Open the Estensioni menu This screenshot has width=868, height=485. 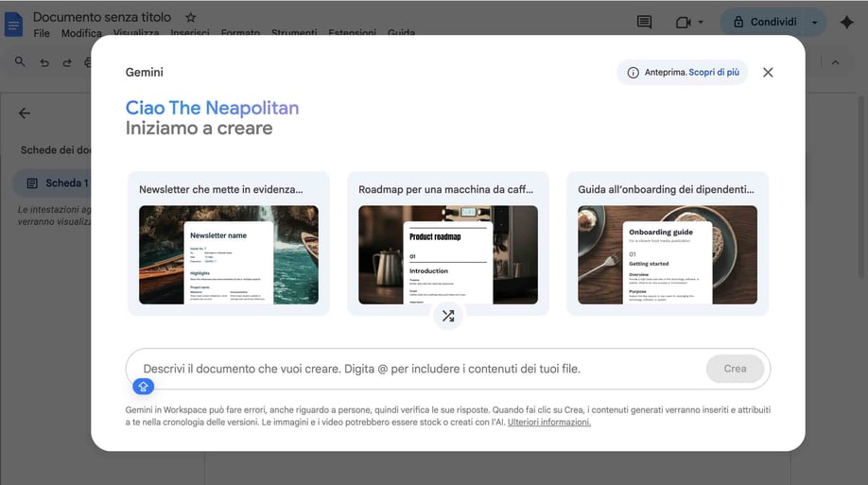click(x=352, y=33)
